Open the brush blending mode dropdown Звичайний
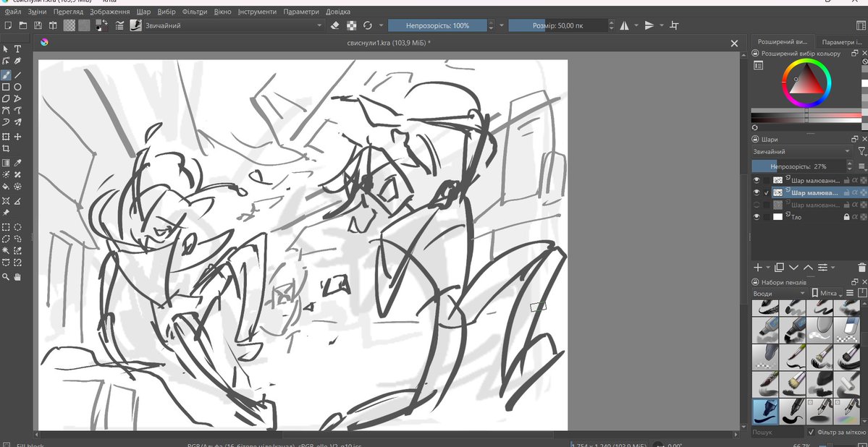 pyautogui.click(x=233, y=25)
